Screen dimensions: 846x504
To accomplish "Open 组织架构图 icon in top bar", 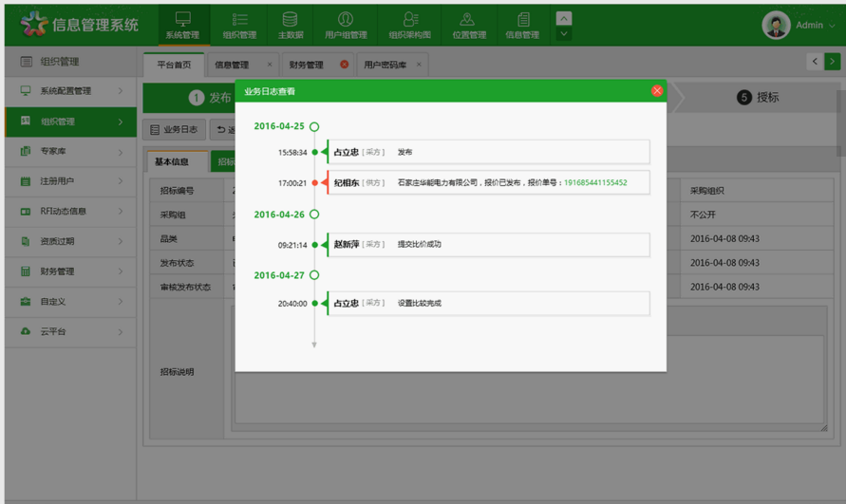I will tap(410, 19).
